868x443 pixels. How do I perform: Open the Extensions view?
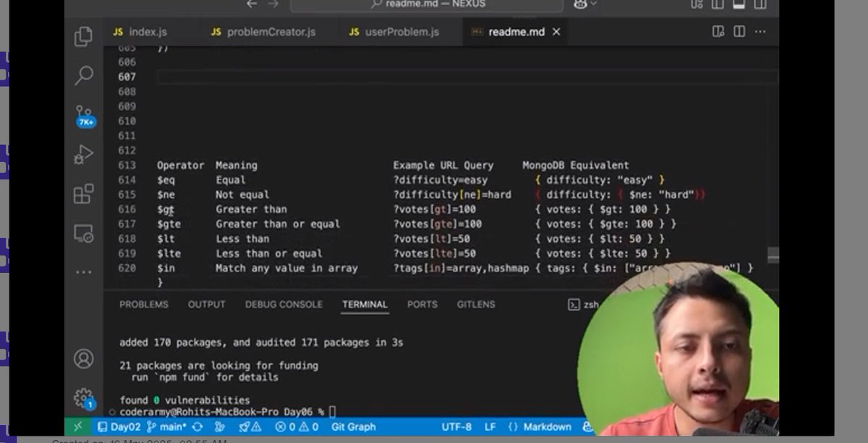(84, 193)
